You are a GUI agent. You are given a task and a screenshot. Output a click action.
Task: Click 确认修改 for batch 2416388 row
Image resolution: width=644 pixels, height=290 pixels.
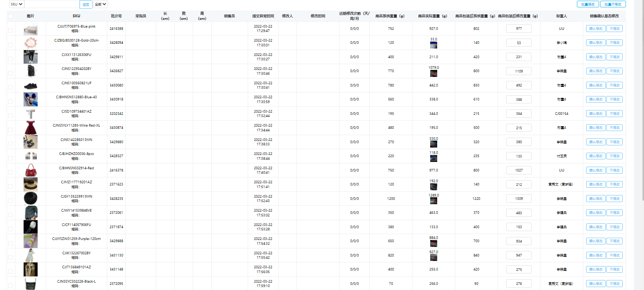coord(595,29)
